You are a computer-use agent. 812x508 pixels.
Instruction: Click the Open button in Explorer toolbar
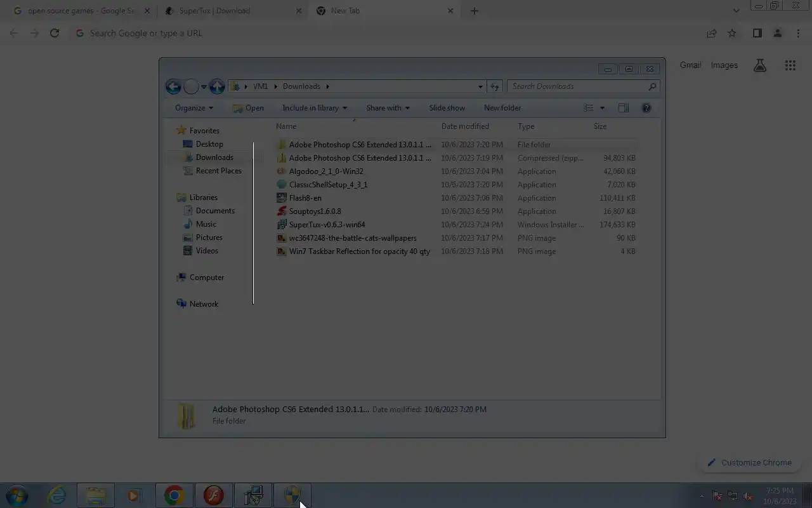click(x=248, y=108)
